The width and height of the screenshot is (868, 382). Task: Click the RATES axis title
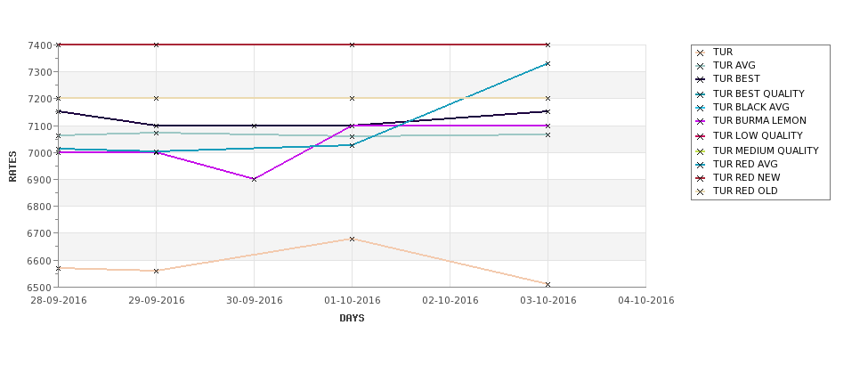(x=12, y=167)
